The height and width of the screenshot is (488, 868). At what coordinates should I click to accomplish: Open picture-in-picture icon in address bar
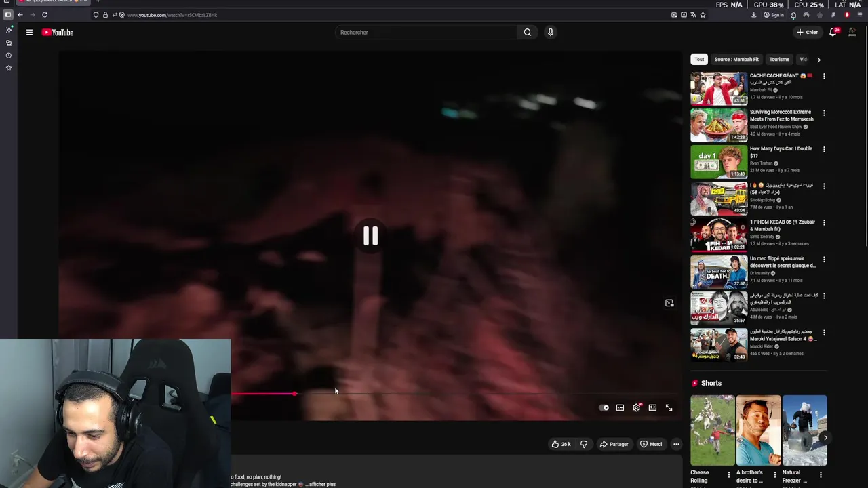pyautogui.click(x=674, y=14)
